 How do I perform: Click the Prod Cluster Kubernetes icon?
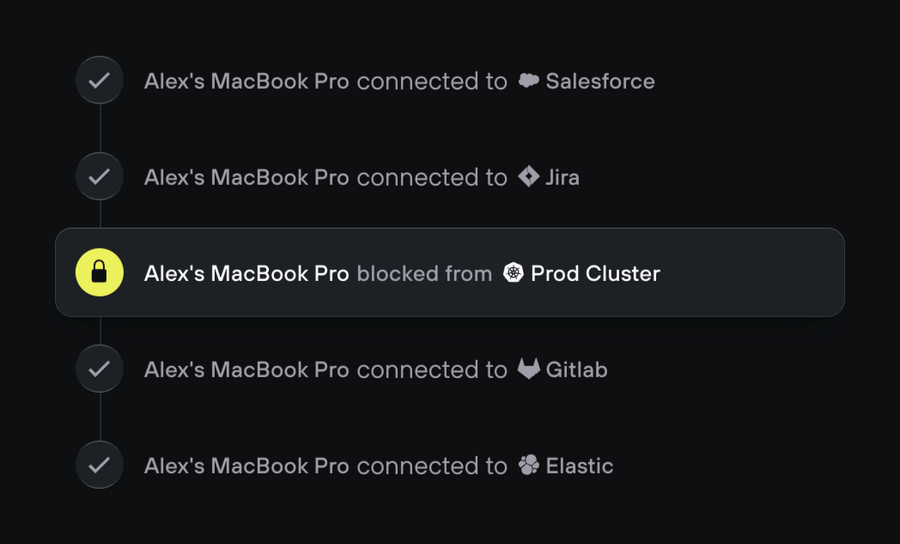click(513, 273)
